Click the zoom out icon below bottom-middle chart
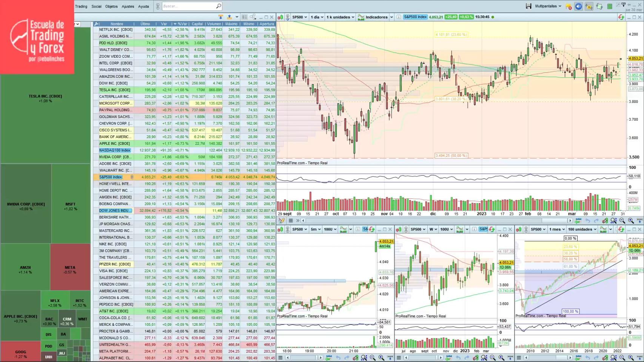This screenshot has width=644, height=362. coord(493,357)
